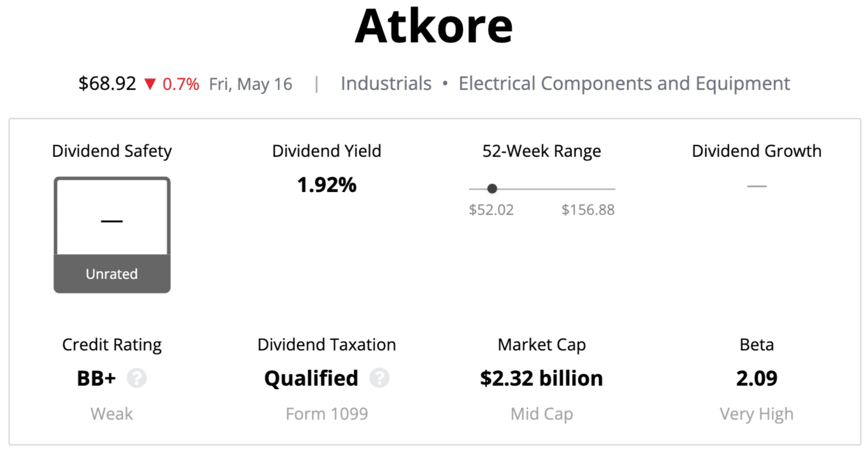Click the Unrated Dividend Safety badge

coord(112,274)
